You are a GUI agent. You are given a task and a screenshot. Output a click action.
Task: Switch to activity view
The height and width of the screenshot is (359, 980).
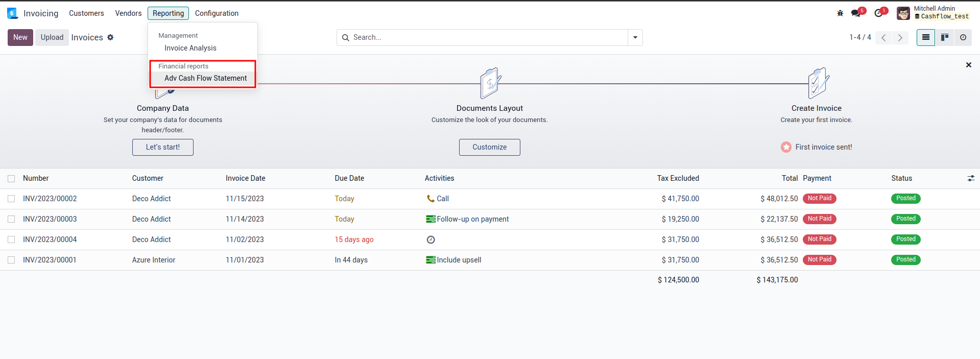tap(963, 37)
